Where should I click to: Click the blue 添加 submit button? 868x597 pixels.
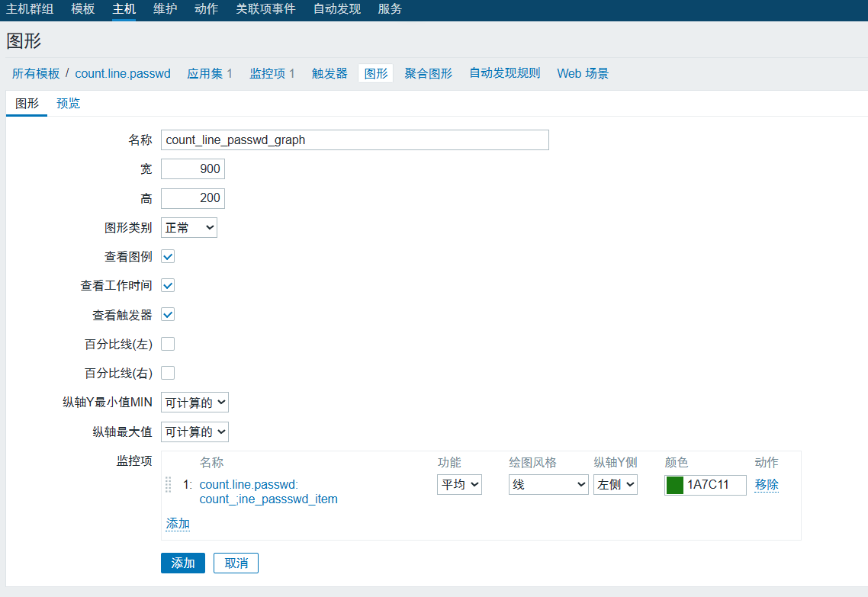click(x=183, y=563)
